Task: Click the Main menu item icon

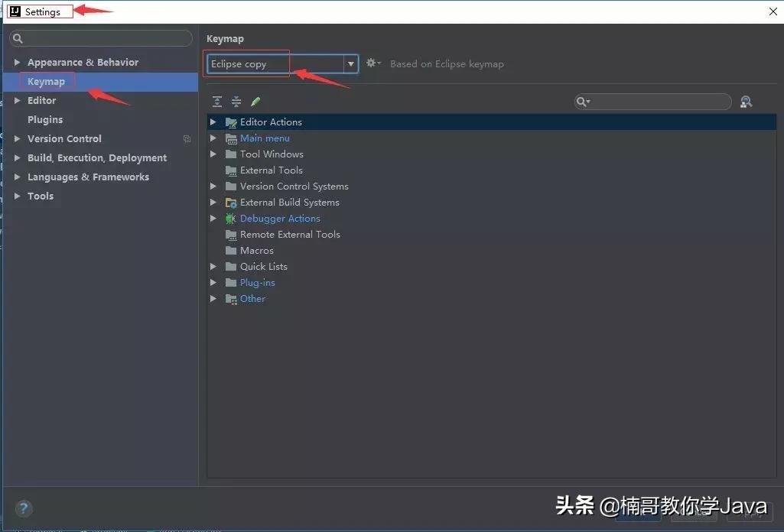Action: pos(231,138)
